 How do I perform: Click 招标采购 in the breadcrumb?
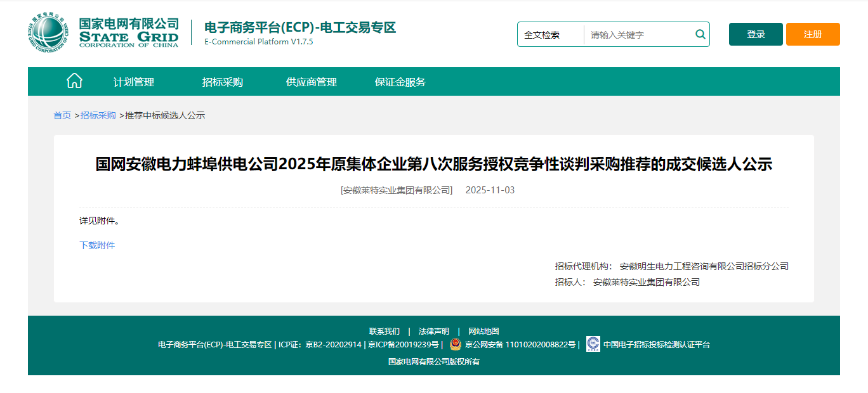98,115
